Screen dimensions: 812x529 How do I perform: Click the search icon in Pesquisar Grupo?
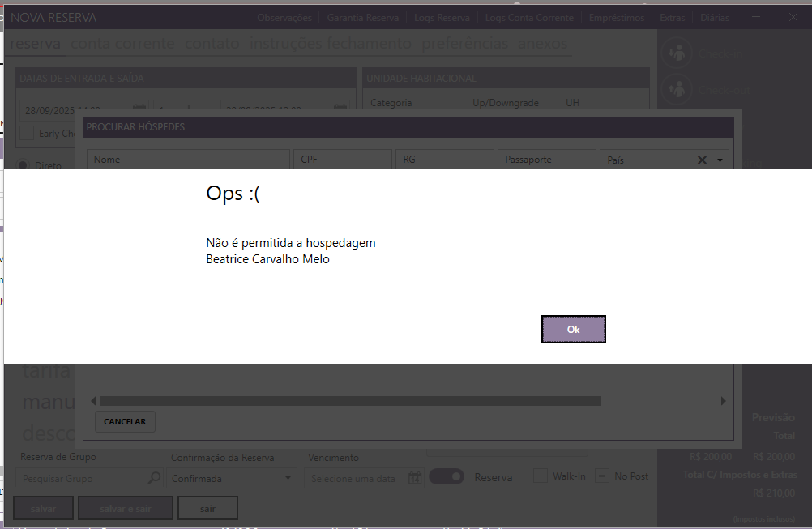tap(154, 478)
